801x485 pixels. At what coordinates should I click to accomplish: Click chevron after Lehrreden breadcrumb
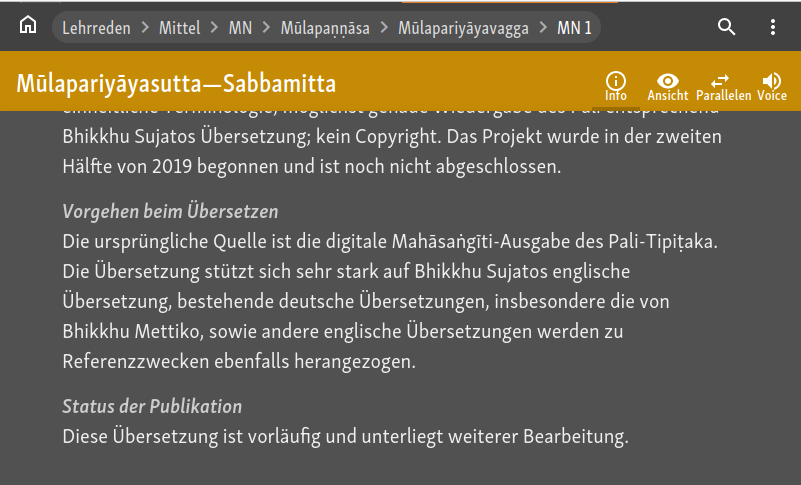pyautogui.click(x=145, y=27)
